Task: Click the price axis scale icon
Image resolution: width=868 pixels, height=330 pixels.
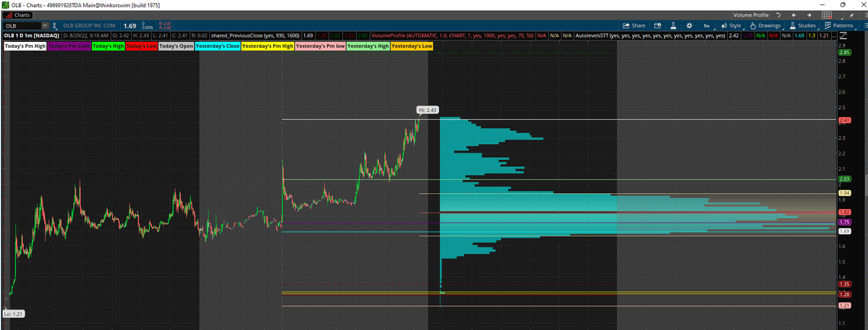Action: [x=843, y=35]
